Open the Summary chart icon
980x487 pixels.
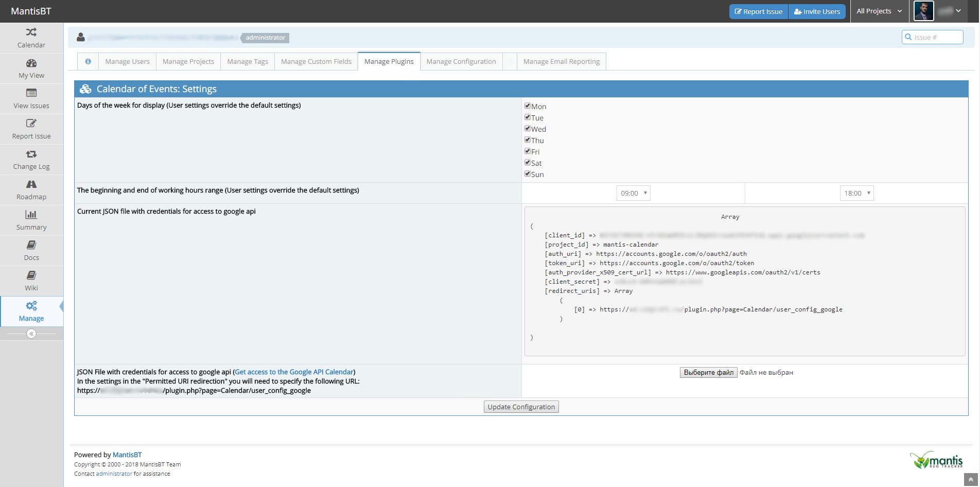coord(31,215)
